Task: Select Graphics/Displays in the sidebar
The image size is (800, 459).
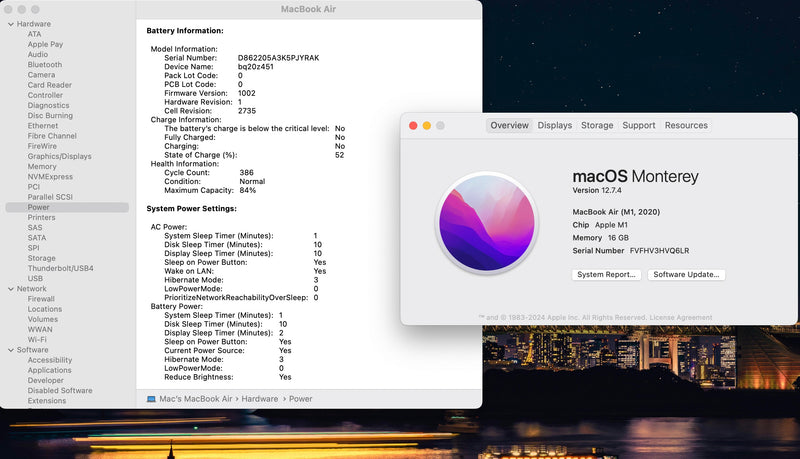Action: (59, 156)
